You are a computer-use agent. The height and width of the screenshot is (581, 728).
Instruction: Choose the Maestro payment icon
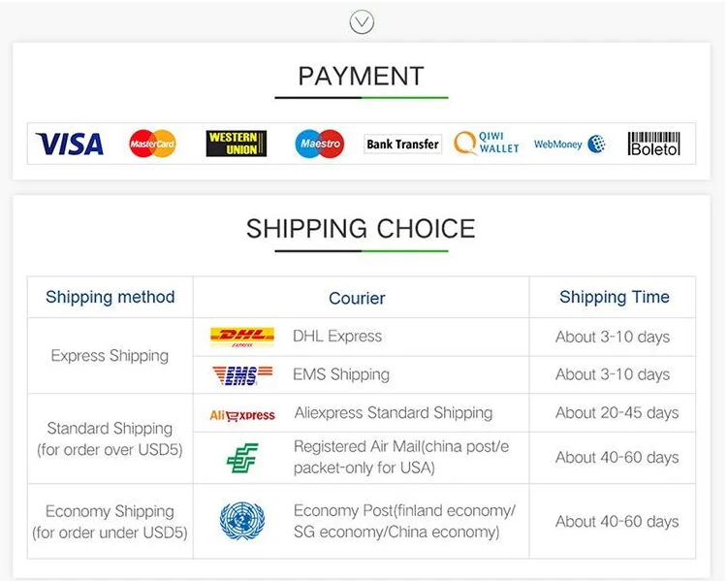pos(319,145)
